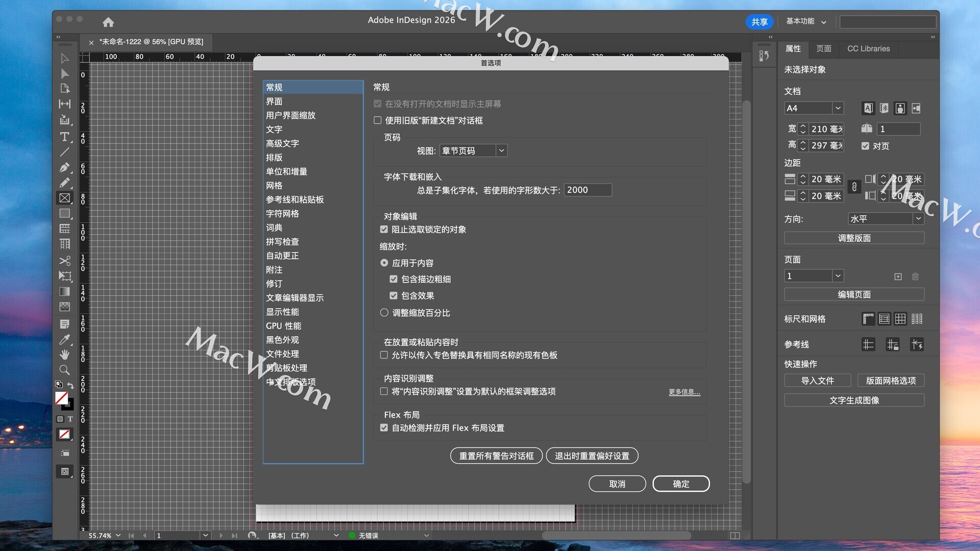This screenshot has height=551, width=980.
Task: Select the Type tool in toolbar
Action: click(64, 136)
